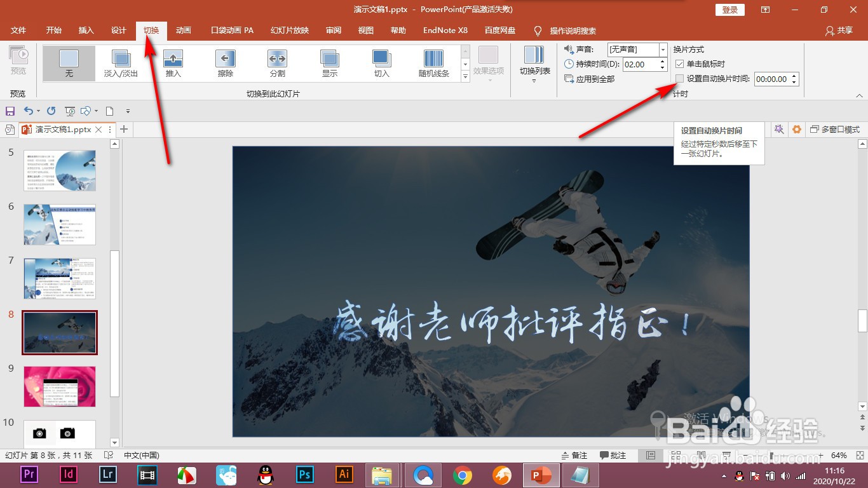Close the 演示文稿1.pptx tab

click(98, 130)
